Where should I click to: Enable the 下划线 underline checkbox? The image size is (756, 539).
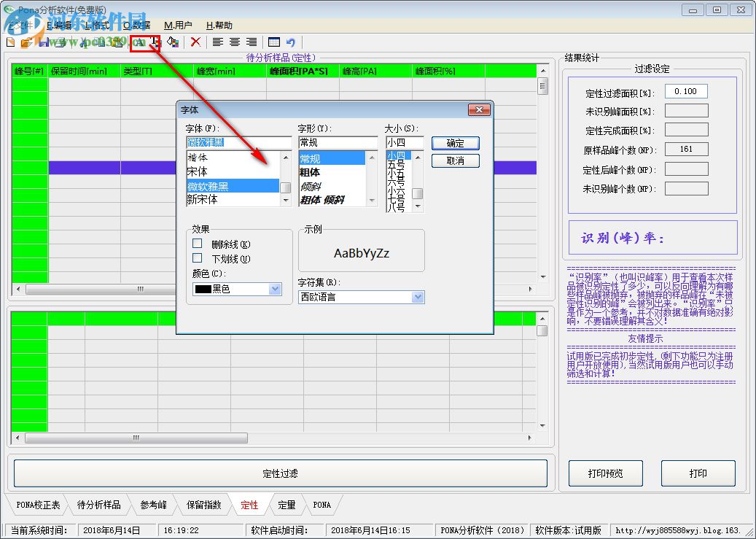pyautogui.click(x=198, y=258)
